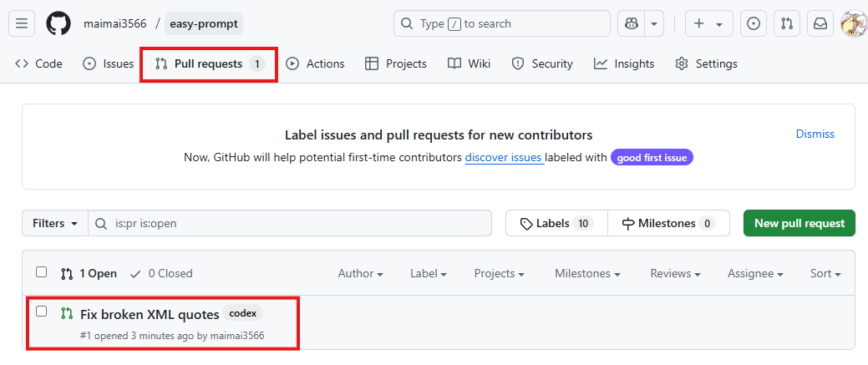Open Copilot chat icon
Image resolution: width=868 pixels, height=365 pixels.
click(x=631, y=24)
